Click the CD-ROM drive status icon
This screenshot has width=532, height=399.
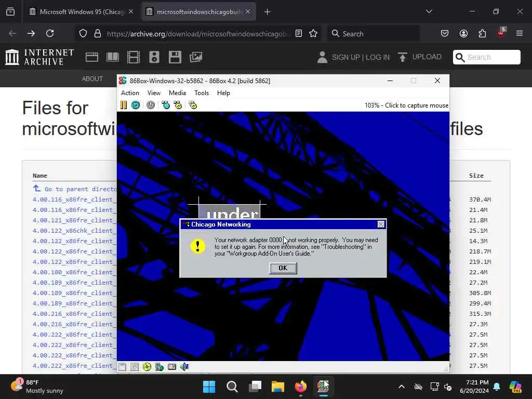(147, 367)
